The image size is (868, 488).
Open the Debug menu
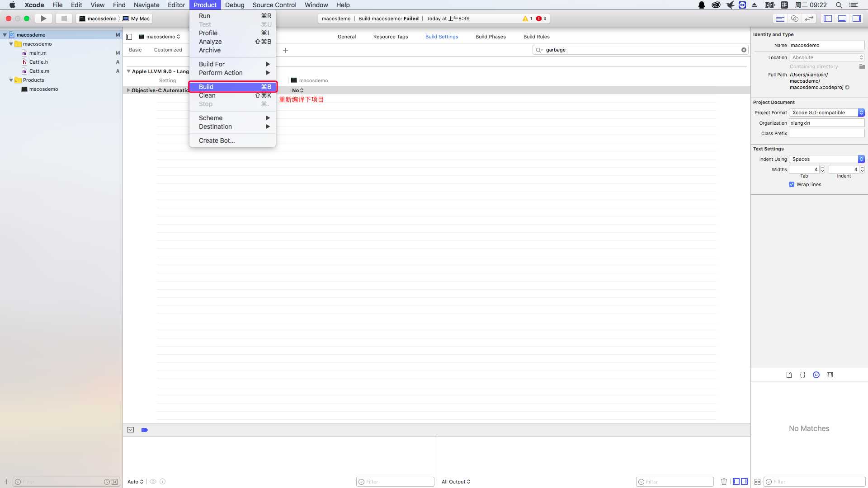click(235, 5)
